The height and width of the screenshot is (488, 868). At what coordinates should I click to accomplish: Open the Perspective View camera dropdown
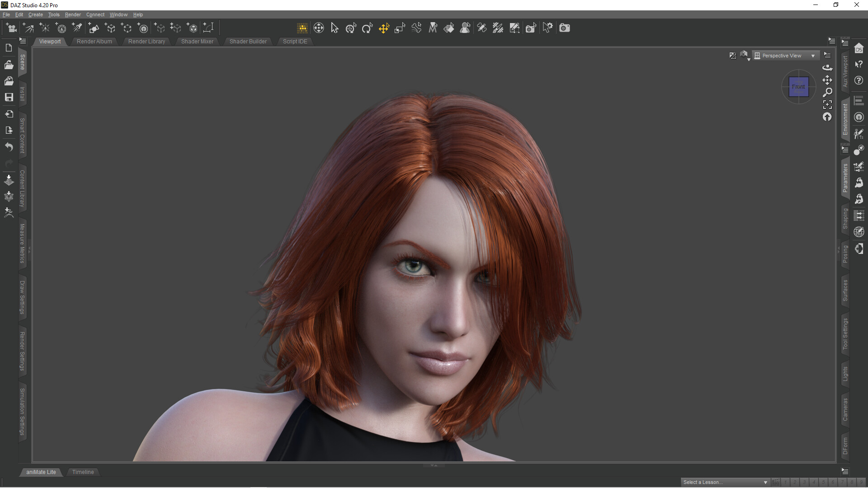(786, 56)
